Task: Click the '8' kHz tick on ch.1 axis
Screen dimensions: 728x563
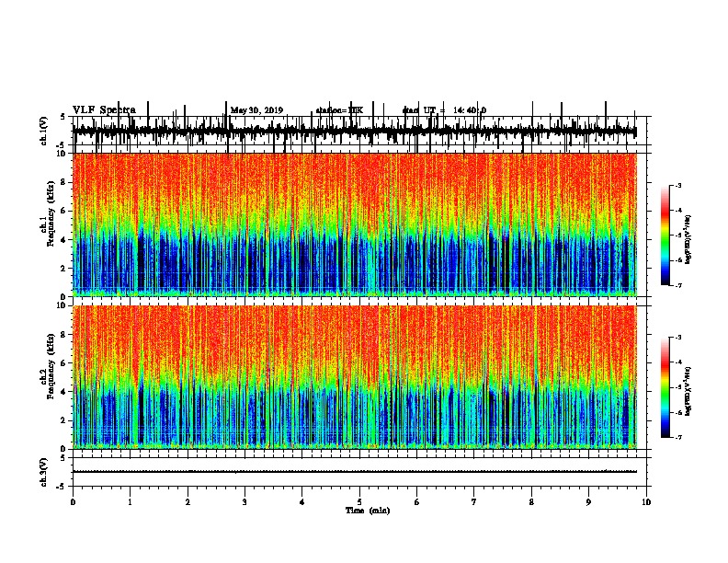Action: 64,182
